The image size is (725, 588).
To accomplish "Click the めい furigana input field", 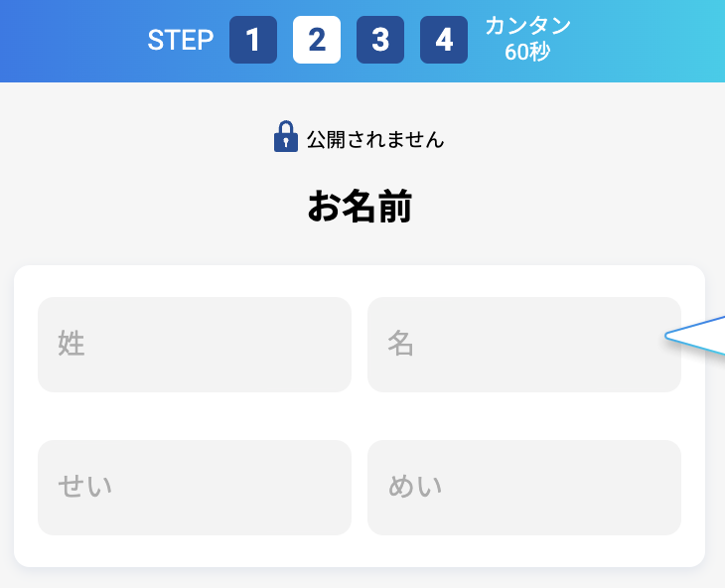I will point(524,488).
